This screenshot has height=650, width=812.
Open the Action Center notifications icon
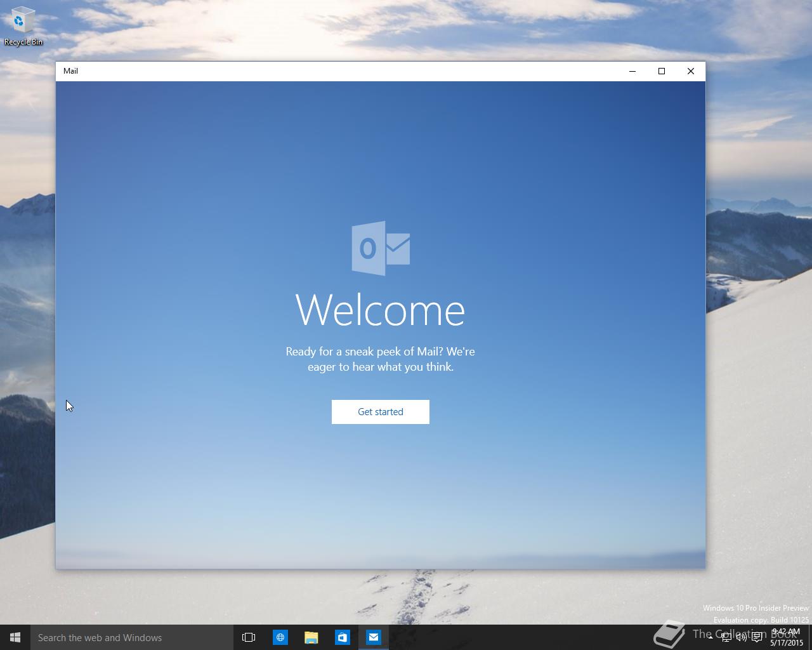click(x=757, y=638)
